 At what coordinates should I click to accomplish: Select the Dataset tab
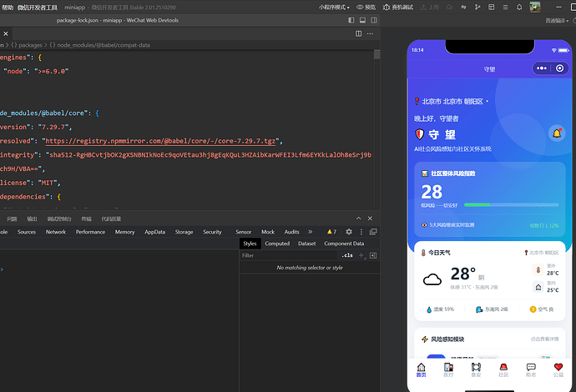pos(306,244)
